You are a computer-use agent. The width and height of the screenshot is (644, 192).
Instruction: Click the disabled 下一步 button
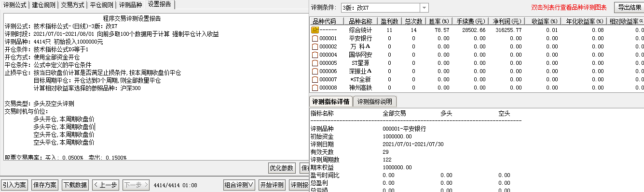click(136, 185)
